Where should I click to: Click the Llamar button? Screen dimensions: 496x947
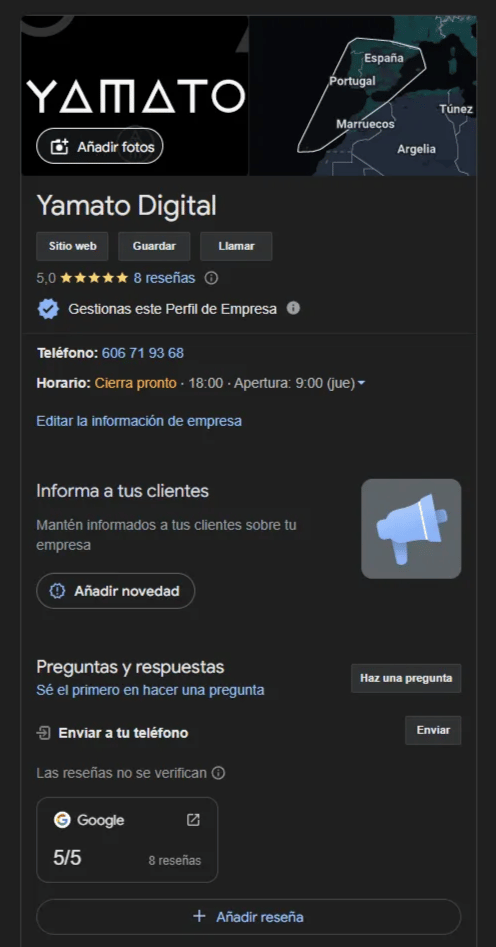coord(236,246)
